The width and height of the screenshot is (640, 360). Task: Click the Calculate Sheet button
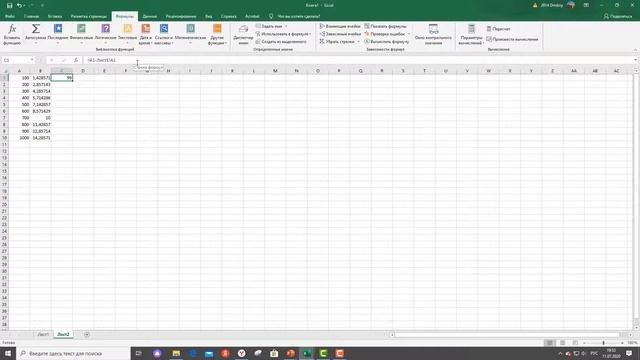512,39
